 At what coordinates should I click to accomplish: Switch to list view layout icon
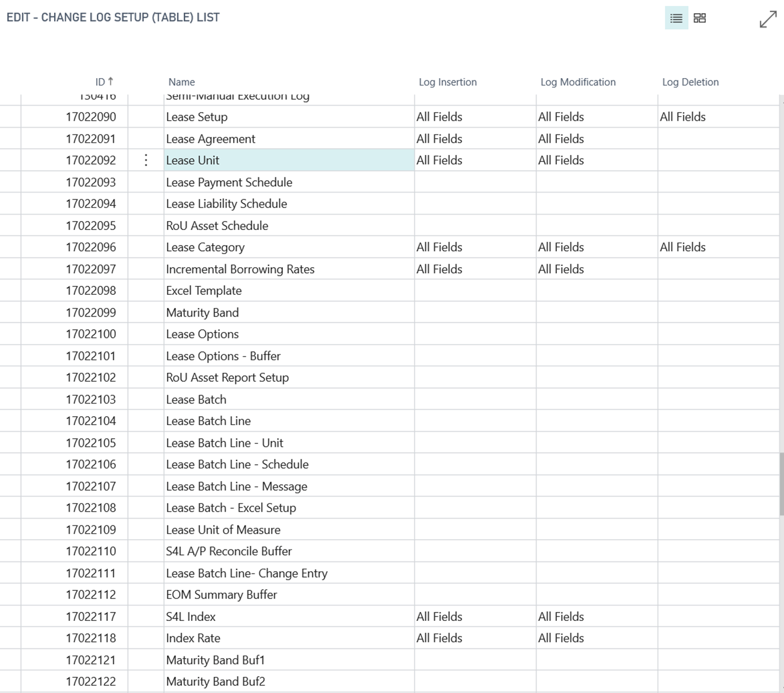[x=676, y=18]
